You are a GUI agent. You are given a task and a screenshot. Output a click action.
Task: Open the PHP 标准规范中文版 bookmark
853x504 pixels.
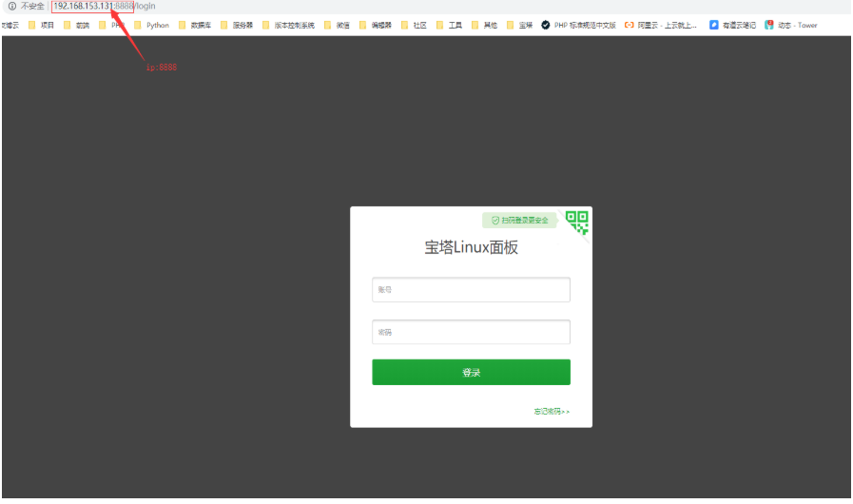(579, 25)
